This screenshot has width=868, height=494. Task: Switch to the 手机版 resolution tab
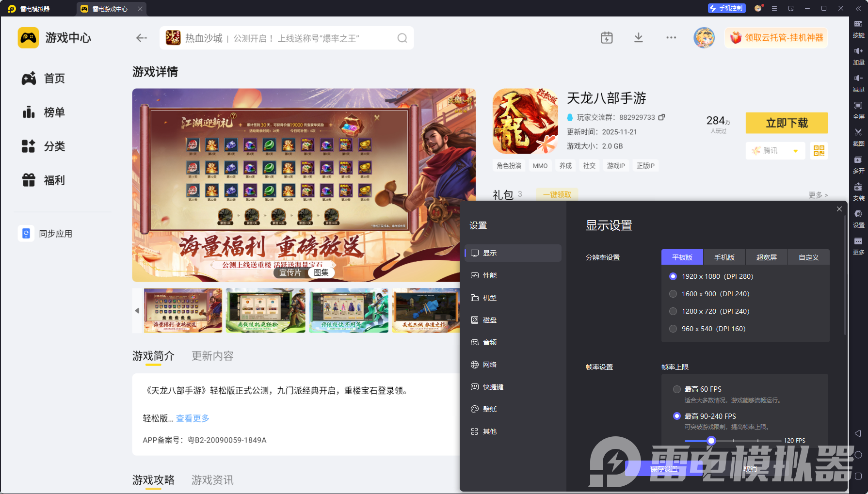(724, 257)
